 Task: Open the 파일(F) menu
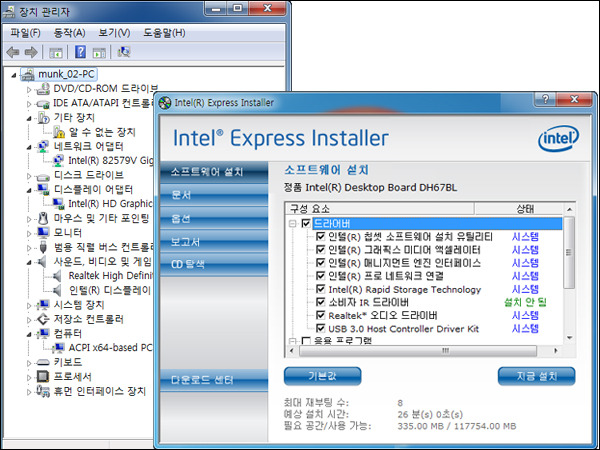point(26,33)
